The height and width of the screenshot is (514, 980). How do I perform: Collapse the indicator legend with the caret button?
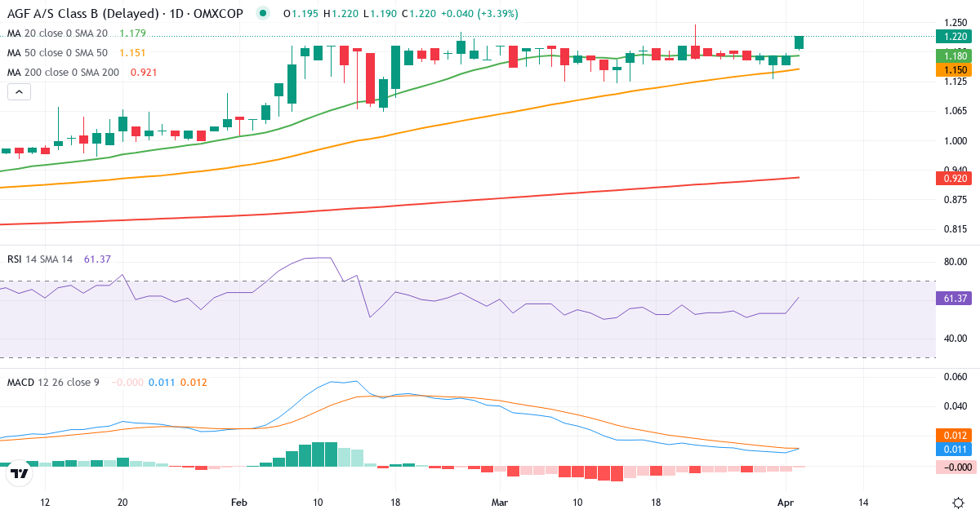tap(18, 91)
